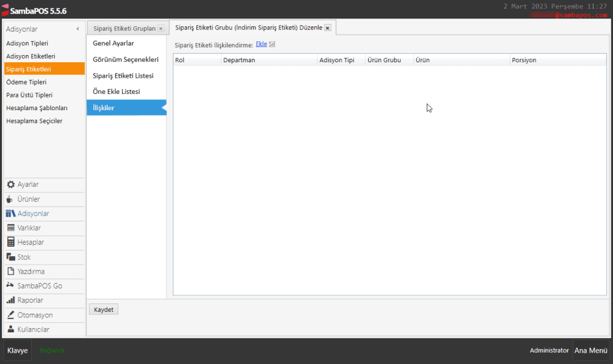Click the Ekle link
613x364 pixels.
click(261, 44)
